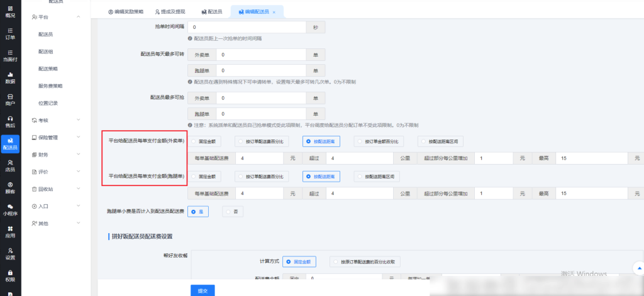The width and height of the screenshot is (644, 296).
Task: Open 订单 in the left sidebar
Action: 10,33
